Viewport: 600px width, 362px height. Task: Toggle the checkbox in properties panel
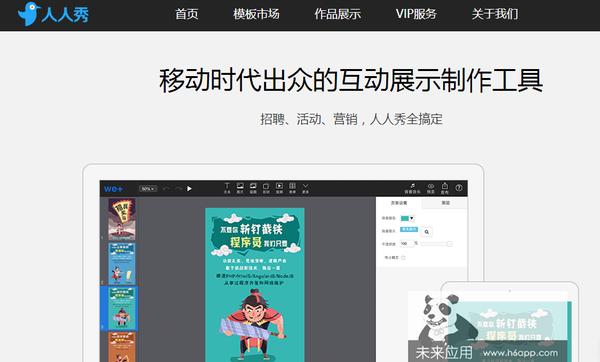coord(403,258)
